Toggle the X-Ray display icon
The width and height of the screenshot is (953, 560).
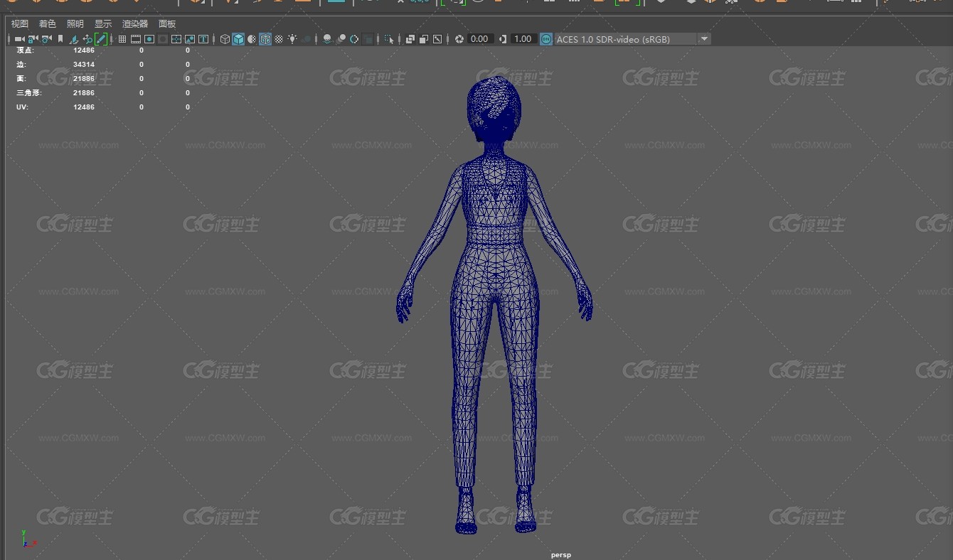coord(410,39)
